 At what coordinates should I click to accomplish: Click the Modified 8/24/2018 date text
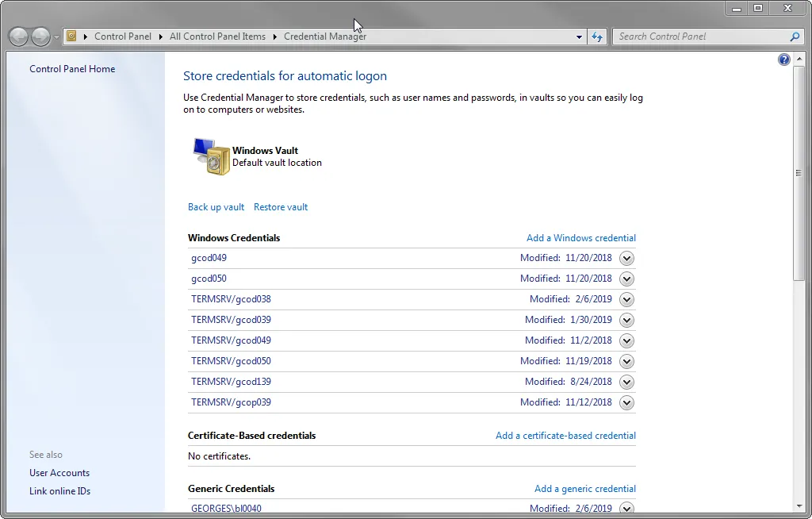(568, 382)
